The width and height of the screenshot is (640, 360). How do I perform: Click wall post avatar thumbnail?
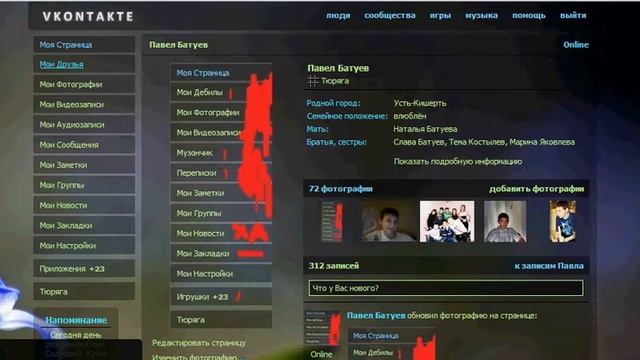point(322,328)
